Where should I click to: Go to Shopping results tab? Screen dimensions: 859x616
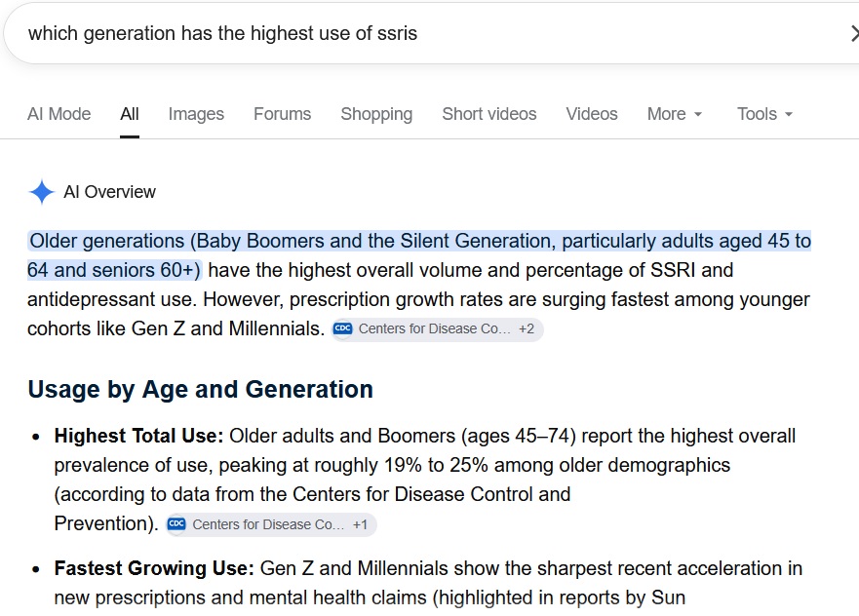(x=376, y=114)
